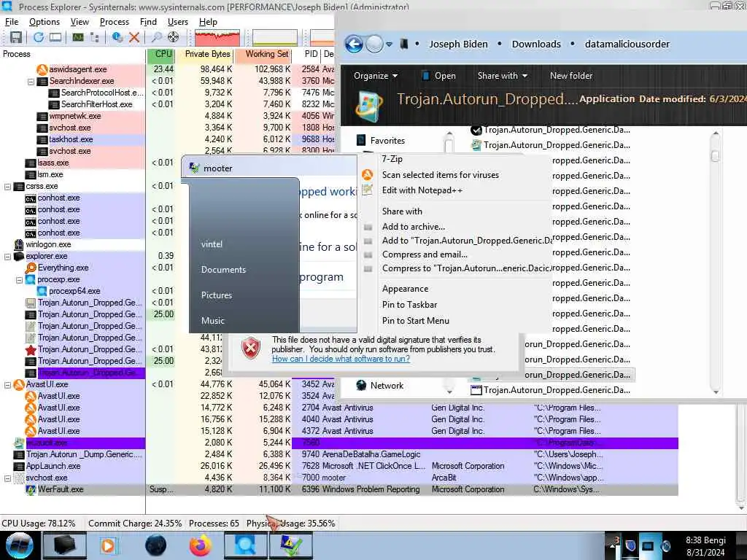Screen dimensions: 747x560
Task: Click 'How can I decide what software to run?'
Action: (x=341, y=359)
